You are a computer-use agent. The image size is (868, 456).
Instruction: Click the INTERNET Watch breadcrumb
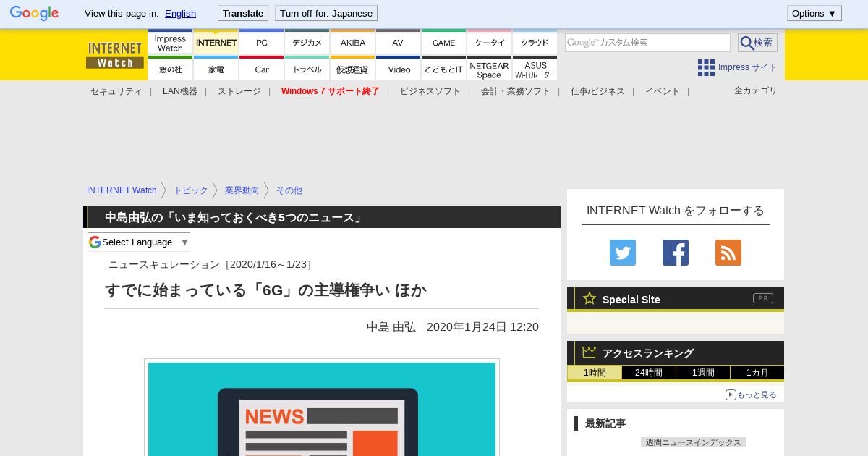tap(122, 190)
